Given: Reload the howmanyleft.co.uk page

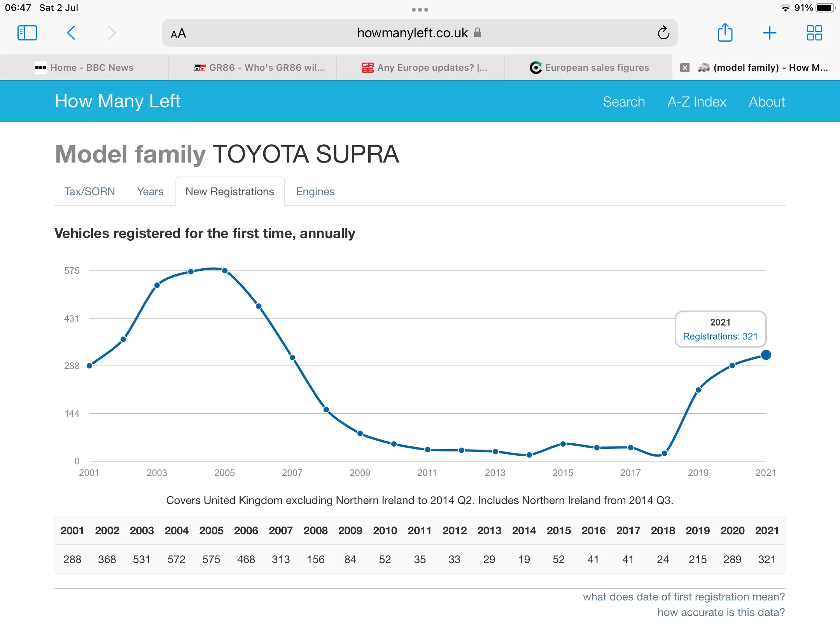Looking at the screenshot, I should (x=663, y=33).
